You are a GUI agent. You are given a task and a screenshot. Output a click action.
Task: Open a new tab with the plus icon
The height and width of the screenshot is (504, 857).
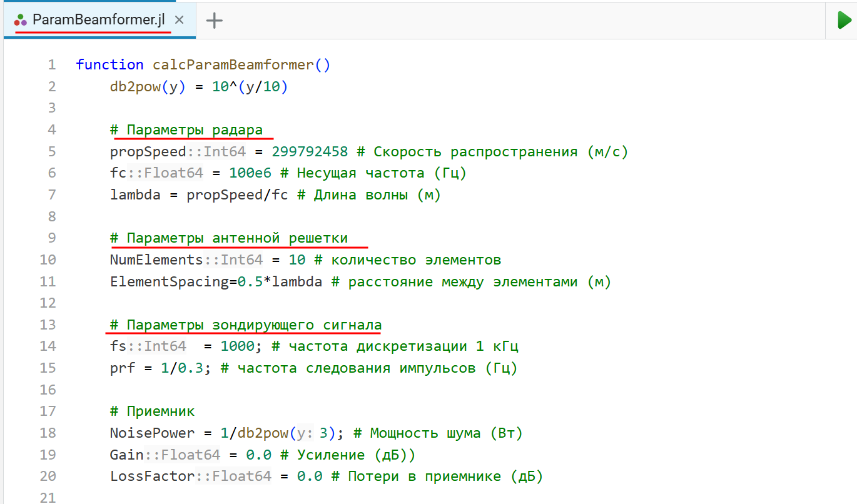click(x=214, y=21)
